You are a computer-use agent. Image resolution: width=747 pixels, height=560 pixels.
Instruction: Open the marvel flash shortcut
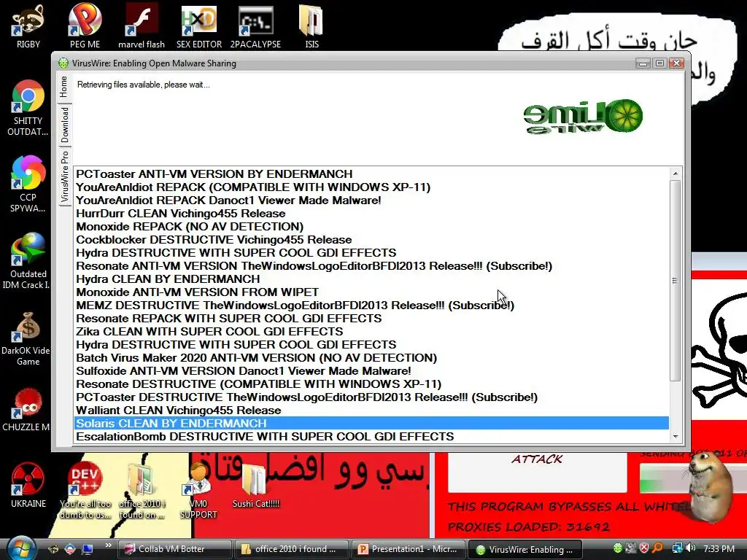[x=141, y=26]
